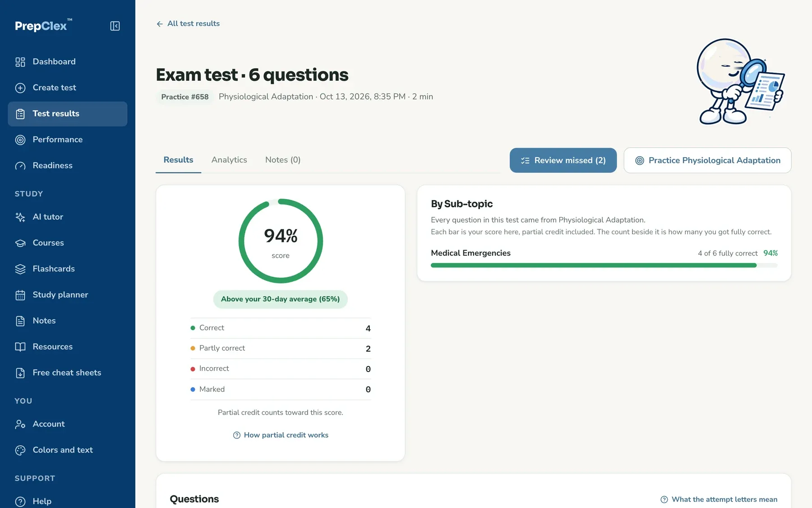Viewport: 812px width, 508px height.
Task: Open Resources in the sidebar
Action: 68,347
